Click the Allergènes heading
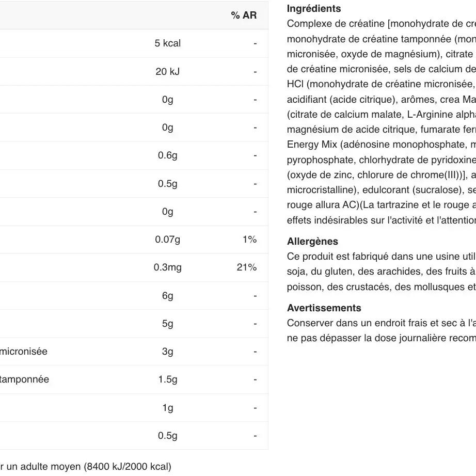The width and height of the screenshot is (476, 476). [312, 242]
